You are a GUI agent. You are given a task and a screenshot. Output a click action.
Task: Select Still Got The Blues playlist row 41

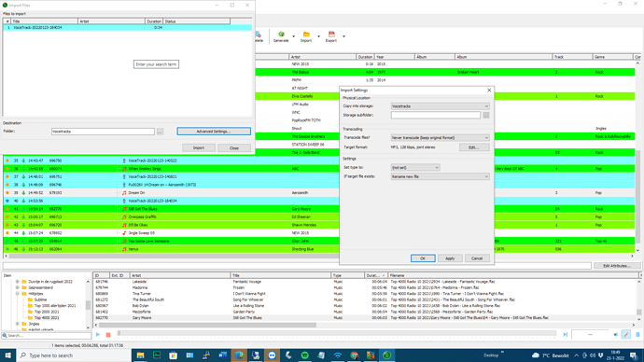click(x=172, y=209)
